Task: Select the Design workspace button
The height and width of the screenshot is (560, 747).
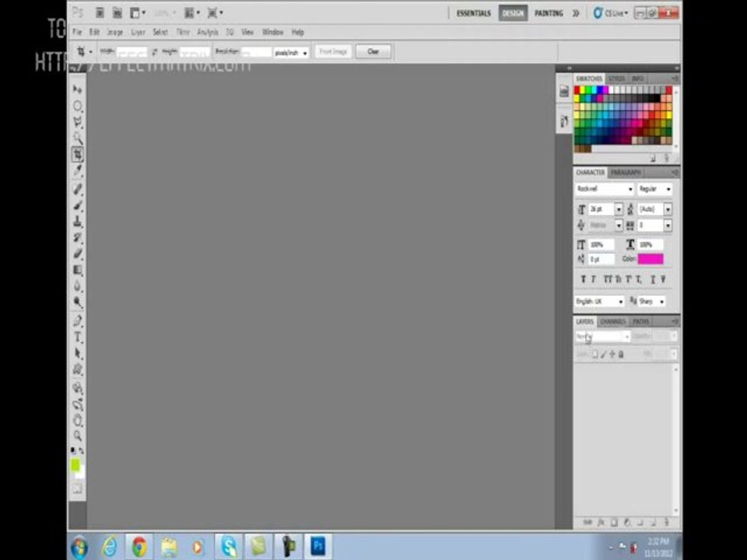Action: click(x=513, y=13)
